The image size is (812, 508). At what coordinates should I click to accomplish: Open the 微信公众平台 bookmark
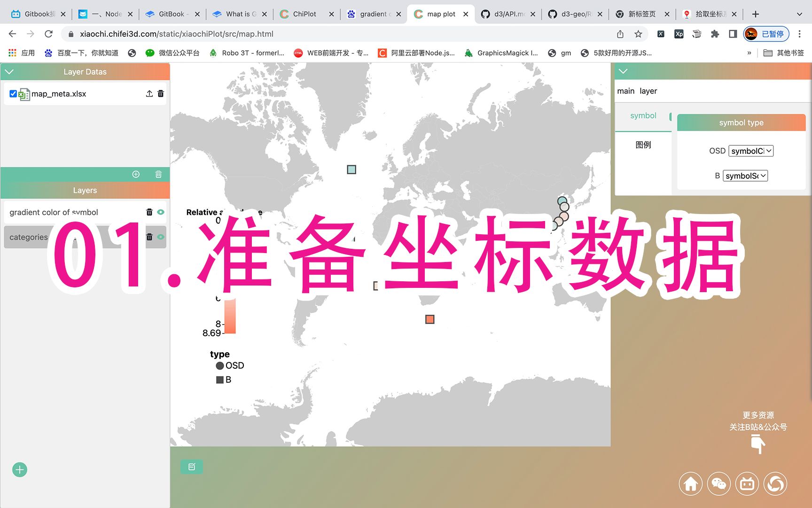click(172, 53)
